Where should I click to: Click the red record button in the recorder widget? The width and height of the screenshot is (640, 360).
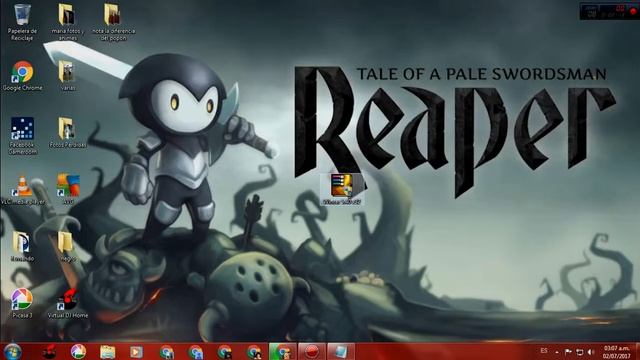coord(633,12)
